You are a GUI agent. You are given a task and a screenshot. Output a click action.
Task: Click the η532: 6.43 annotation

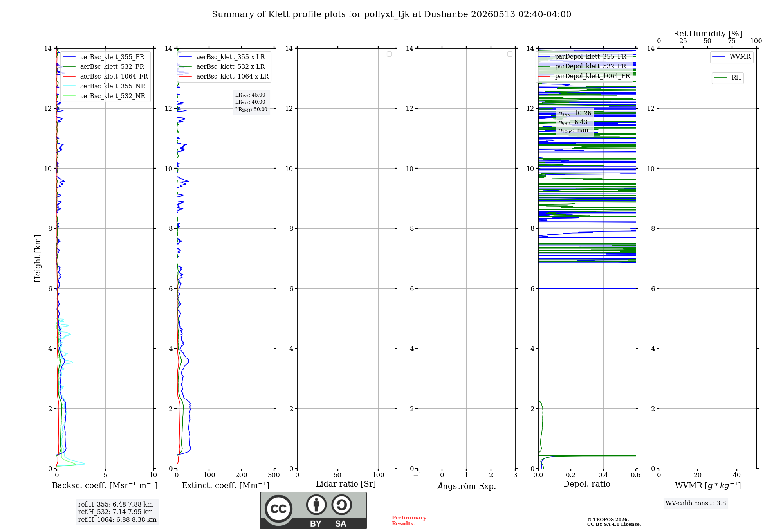click(x=573, y=122)
